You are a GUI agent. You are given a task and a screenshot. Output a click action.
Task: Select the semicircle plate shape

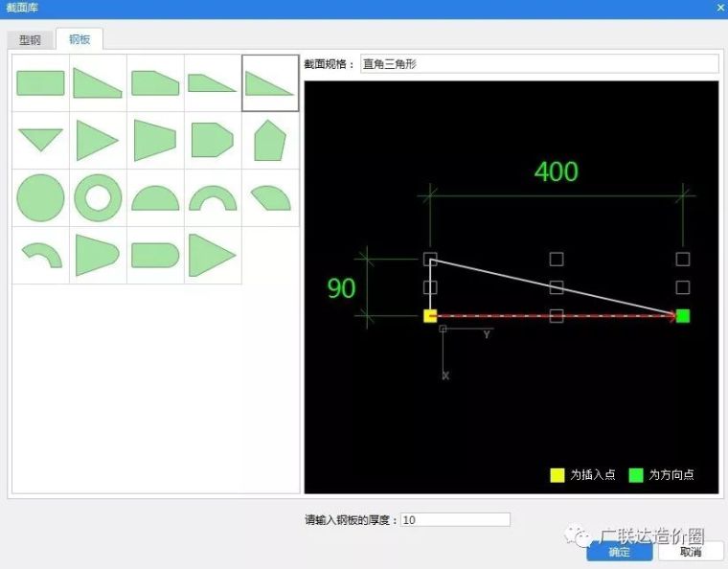pyautogui.click(x=155, y=198)
